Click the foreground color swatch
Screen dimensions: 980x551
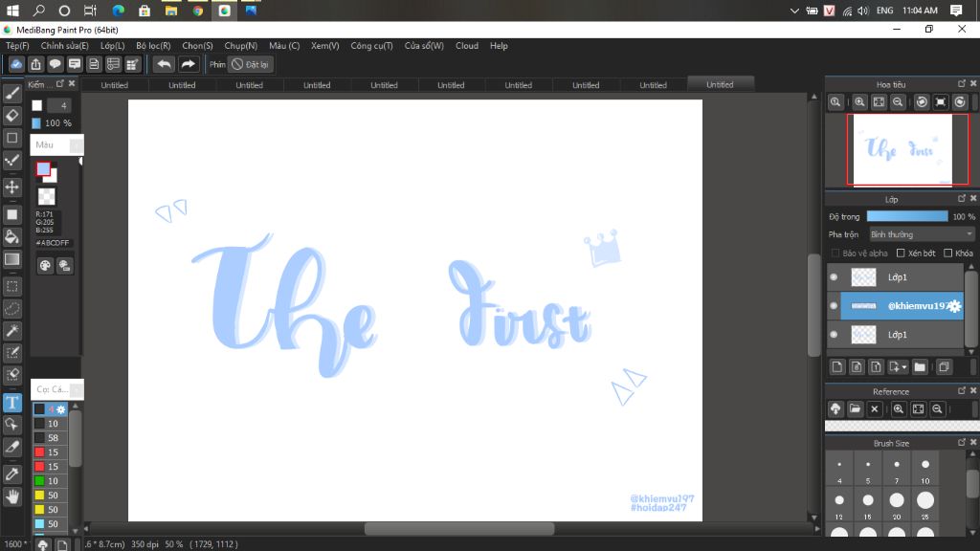pyautogui.click(x=43, y=168)
